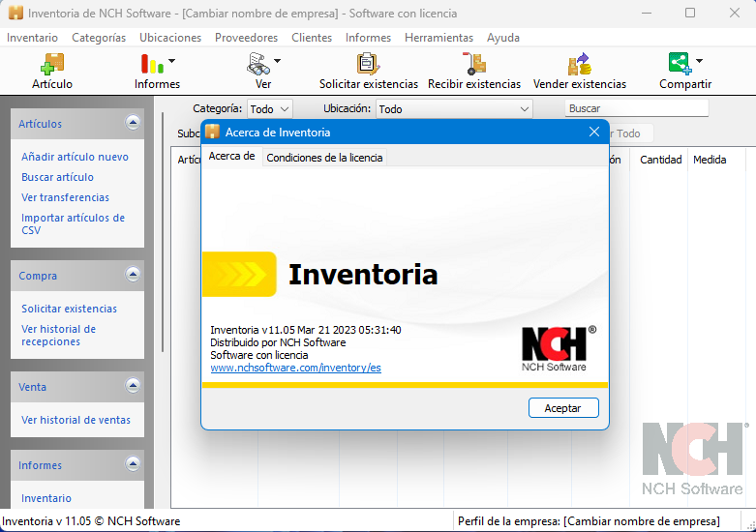
Task: Switch to Condiciones de la licencia tab
Action: [x=324, y=158]
